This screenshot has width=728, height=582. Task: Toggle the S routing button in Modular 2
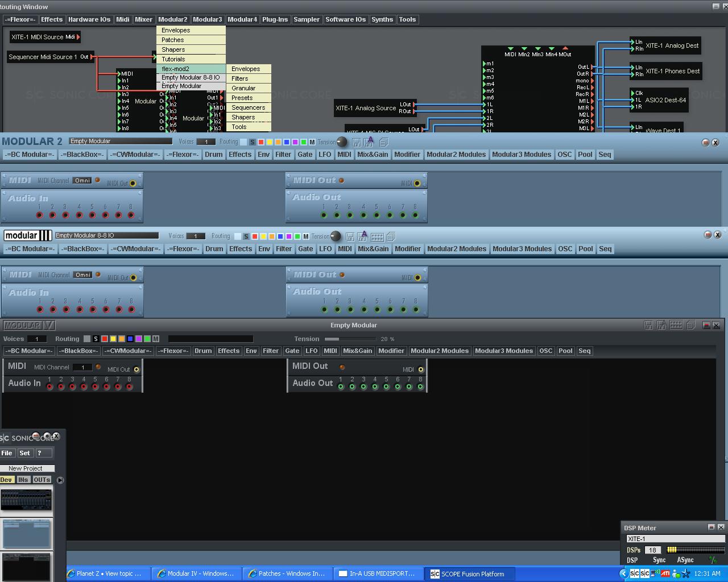click(253, 142)
